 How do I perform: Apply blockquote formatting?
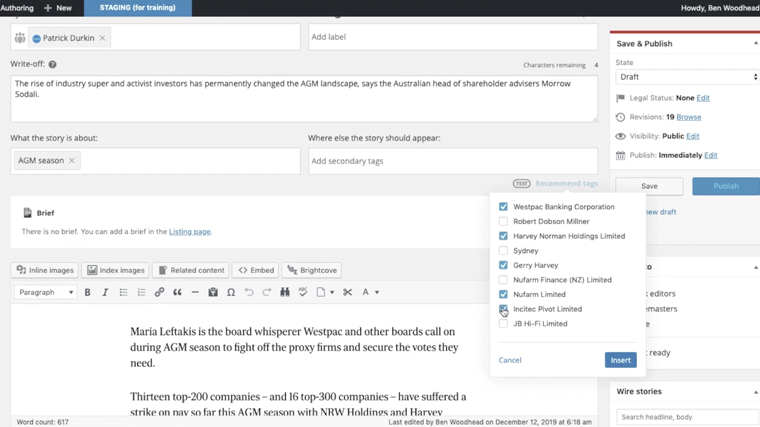(177, 292)
